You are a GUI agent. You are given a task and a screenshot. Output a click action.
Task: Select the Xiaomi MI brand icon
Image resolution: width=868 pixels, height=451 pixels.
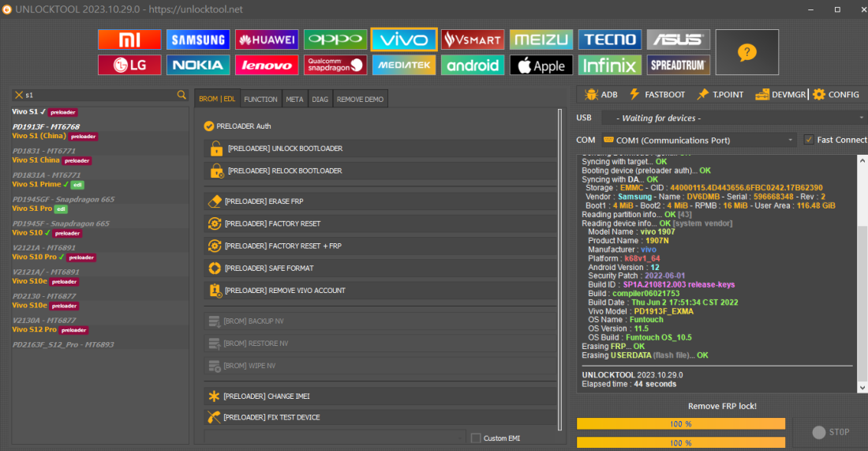[x=129, y=39]
